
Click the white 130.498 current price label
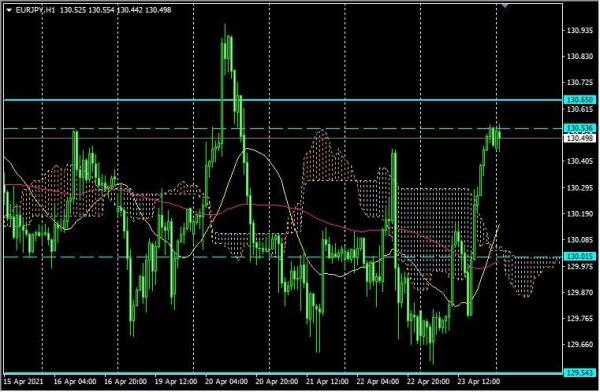pos(580,138)
